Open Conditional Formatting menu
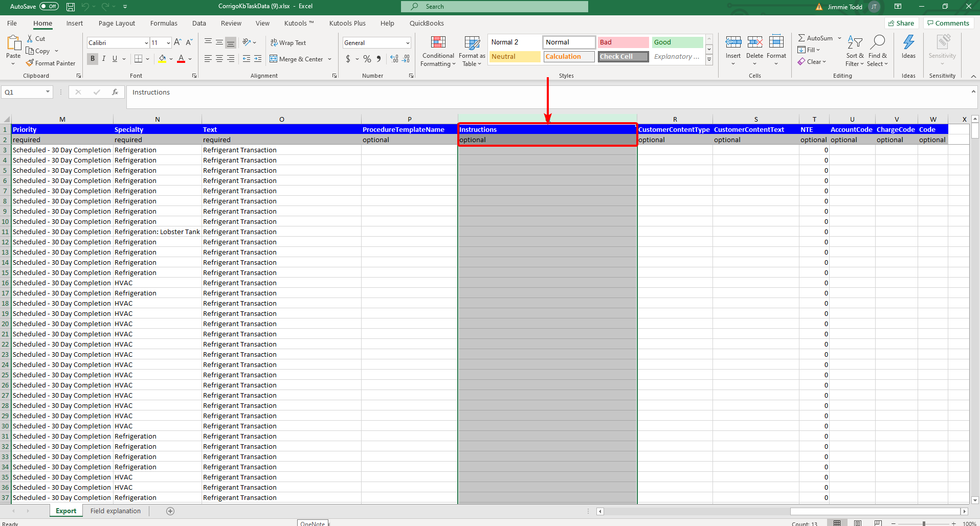The width and height of the screenshot is (980, 526). point(438,51)
